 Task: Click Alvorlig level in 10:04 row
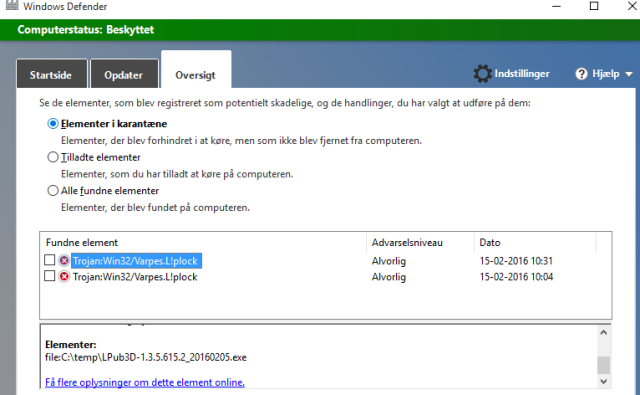389,277
